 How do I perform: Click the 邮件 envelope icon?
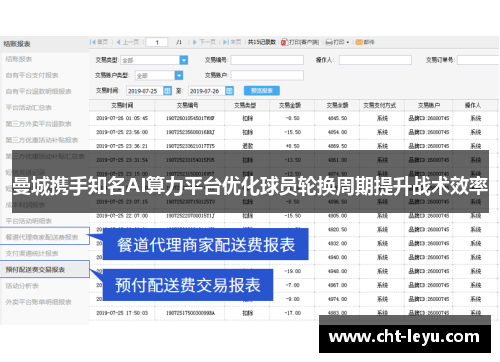tap(359, 42)
